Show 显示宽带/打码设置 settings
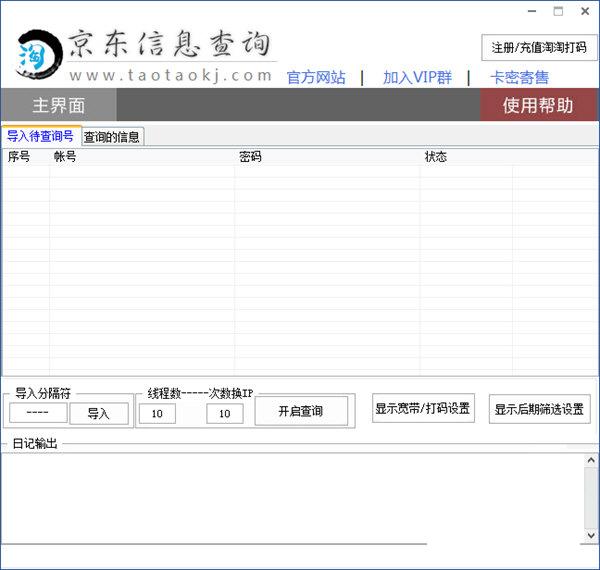The image size is (600, 570). (x=423, y=408)
